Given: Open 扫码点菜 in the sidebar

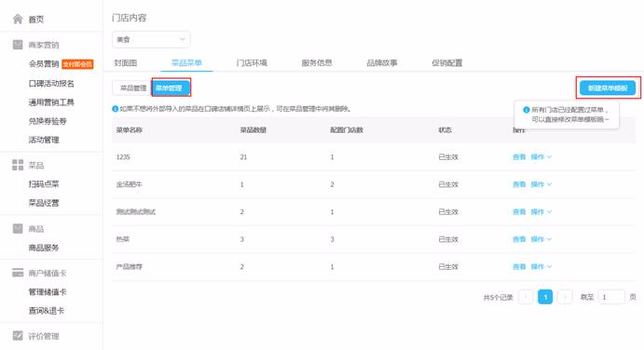Looking at the screenshot, I should coord(44,183).
